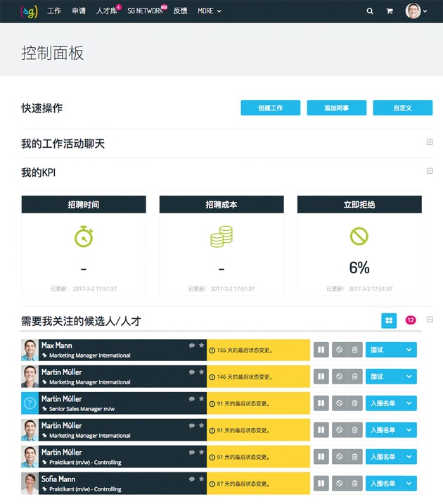Collapse the 我的KPI section
The image size is (443, 504).
pos(430,171)
